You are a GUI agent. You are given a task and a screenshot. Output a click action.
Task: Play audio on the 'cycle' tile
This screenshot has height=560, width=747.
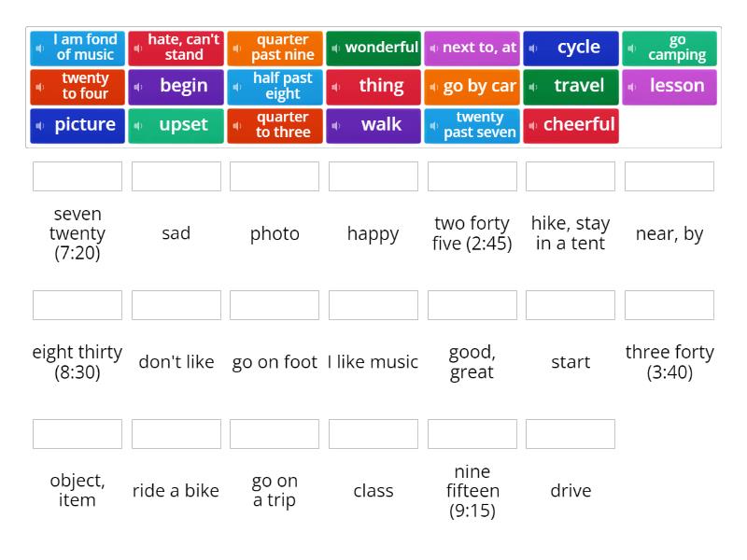pos(533,49)
